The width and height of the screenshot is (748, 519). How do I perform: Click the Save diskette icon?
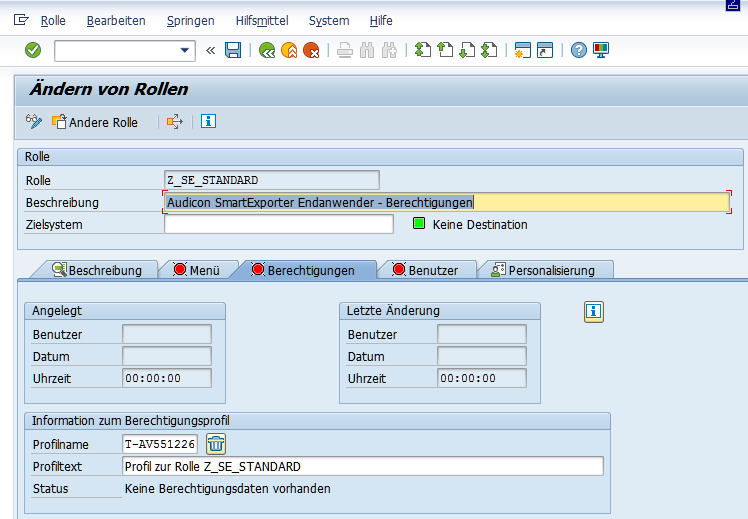coord(233,50)
